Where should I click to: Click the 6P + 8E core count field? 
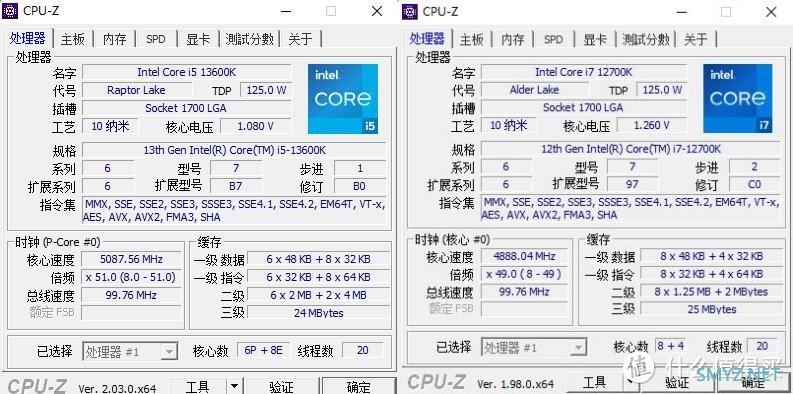pyautogui.click(x=263, y=350)
